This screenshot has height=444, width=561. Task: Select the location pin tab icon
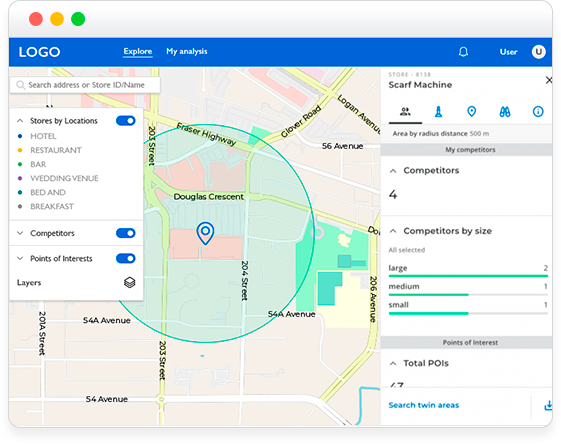coord(472,112)
